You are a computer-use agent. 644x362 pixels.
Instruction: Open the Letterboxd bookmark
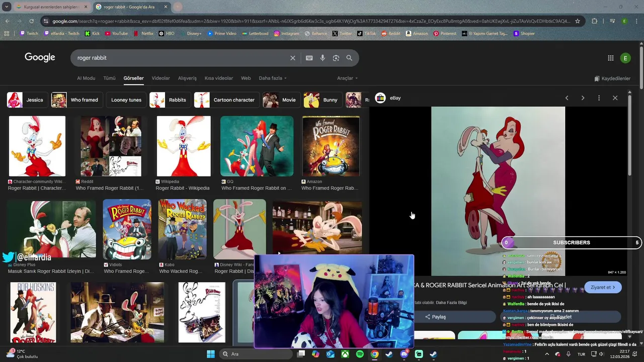pos(255,34)
